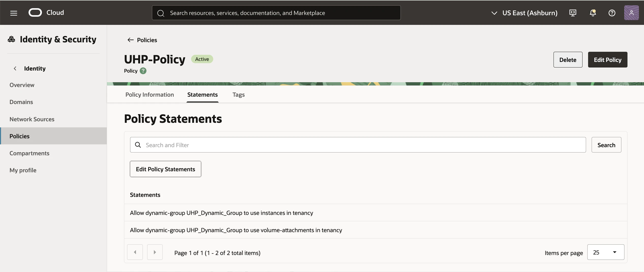Click the Oracle Cloud logo
The height and width of the screenshot is (272, 644).
46,12
